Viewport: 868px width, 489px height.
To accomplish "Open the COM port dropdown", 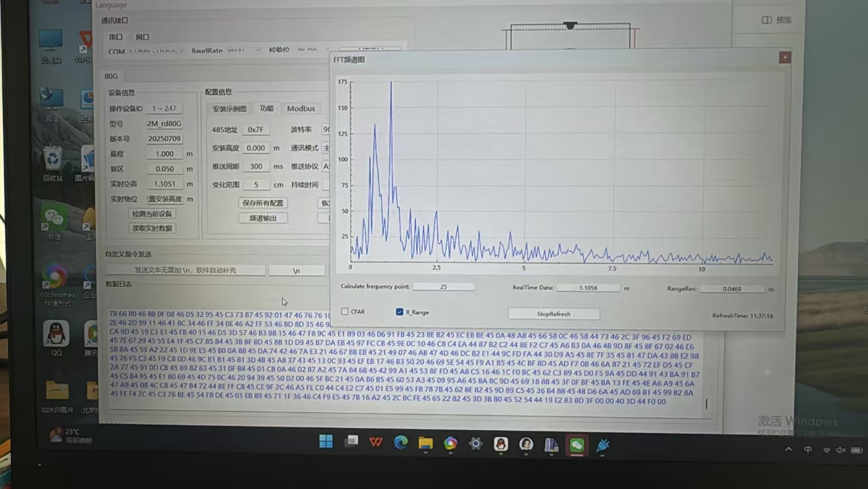I will 157,51.
